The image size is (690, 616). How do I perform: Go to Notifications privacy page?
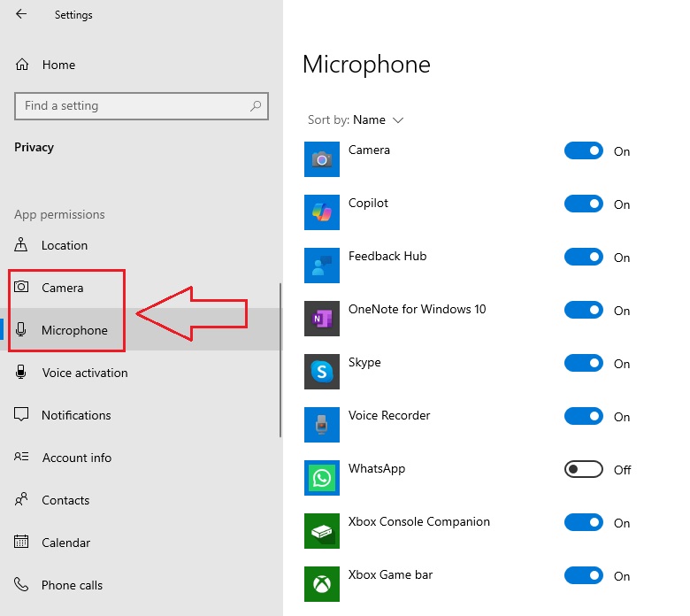pyautogui.click(x=76, y=415)
